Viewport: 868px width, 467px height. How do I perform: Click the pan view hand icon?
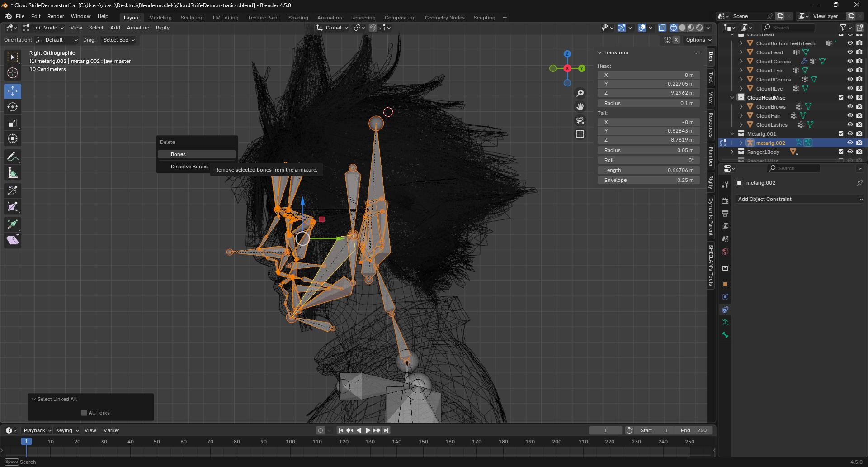[580, 107]
